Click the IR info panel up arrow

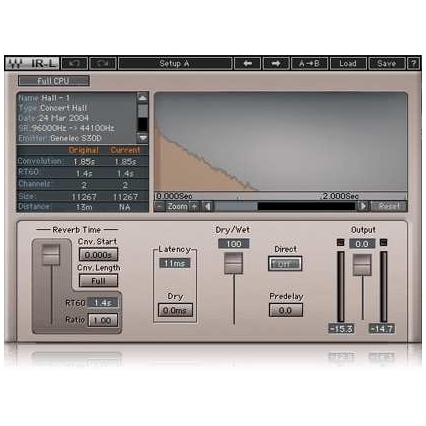coord(143,98)
